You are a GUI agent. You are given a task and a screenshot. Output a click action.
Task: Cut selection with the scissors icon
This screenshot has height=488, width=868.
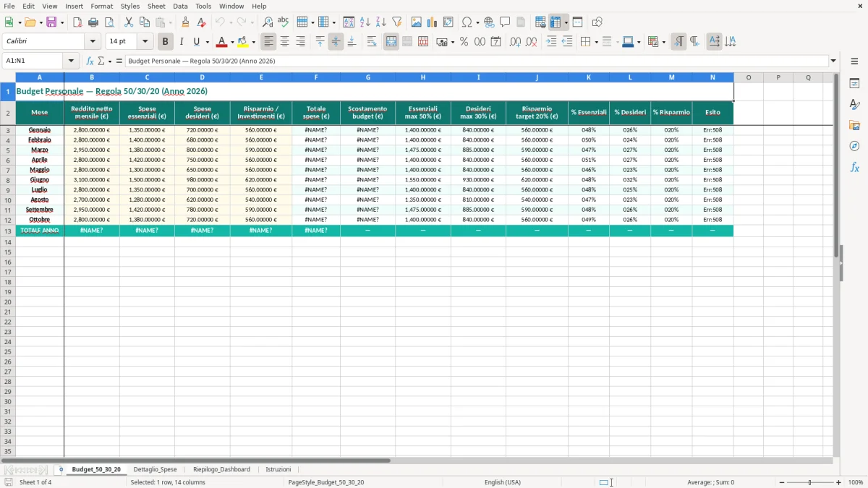129,22
